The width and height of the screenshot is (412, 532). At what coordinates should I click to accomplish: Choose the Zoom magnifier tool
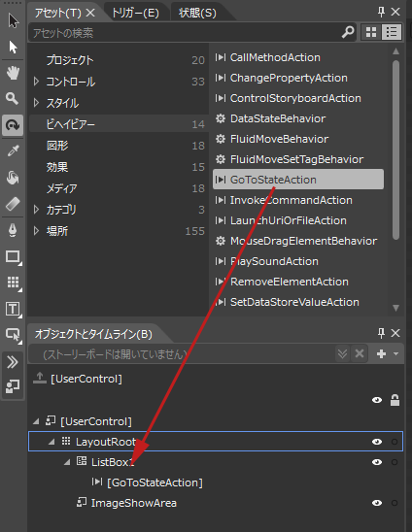(13, 99)
